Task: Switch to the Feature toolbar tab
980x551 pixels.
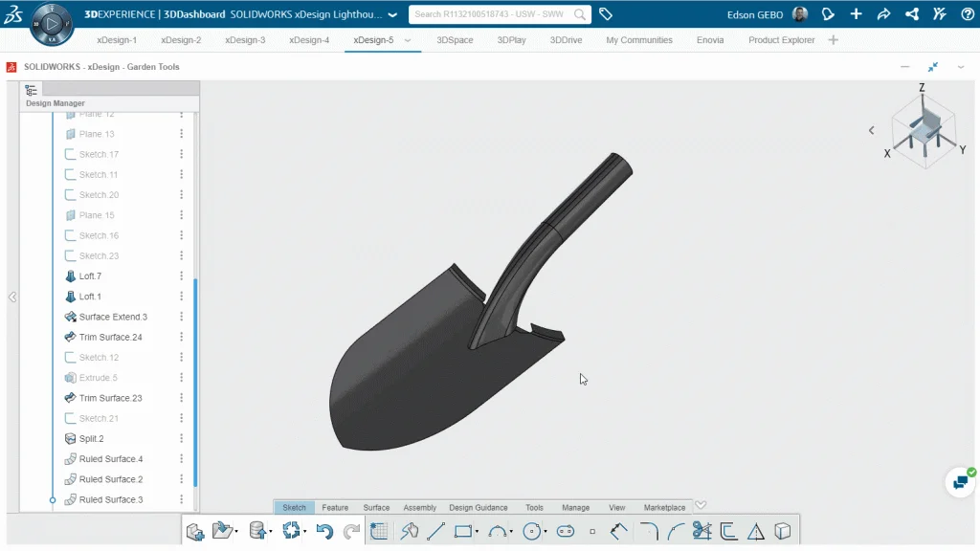Action: click(335, 507)
